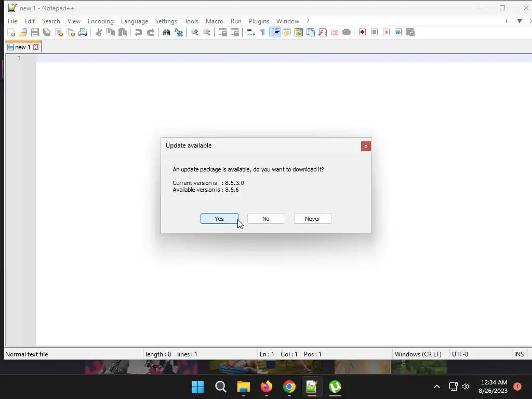The image size is (532, 399).
Task: Click the Redo arrow icon
Action: (150, 32)
